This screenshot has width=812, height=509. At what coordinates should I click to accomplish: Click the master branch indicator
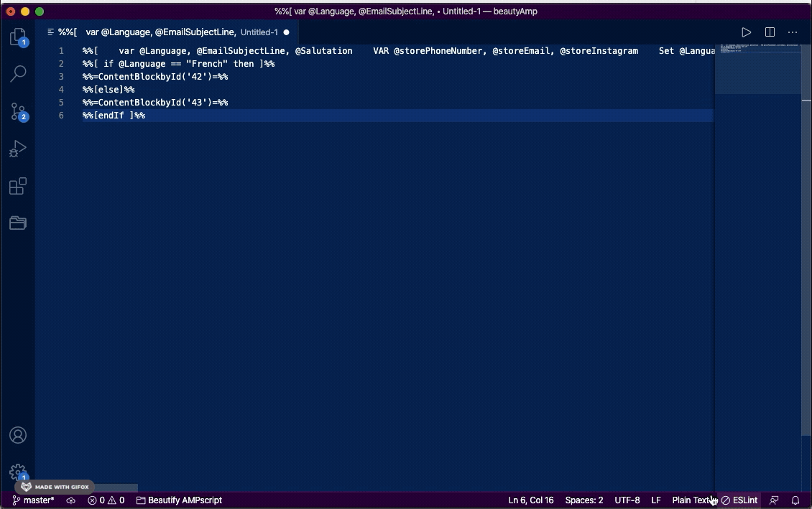coord(33,500)
